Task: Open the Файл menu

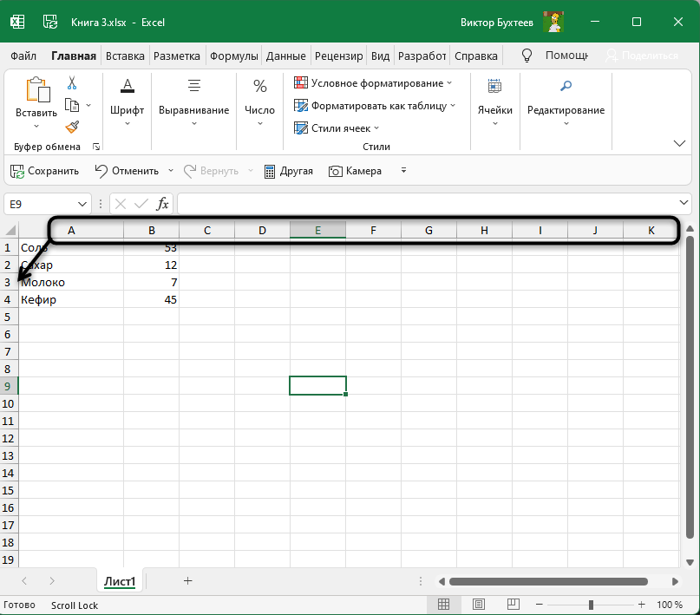Action: [x=23, y=56]
